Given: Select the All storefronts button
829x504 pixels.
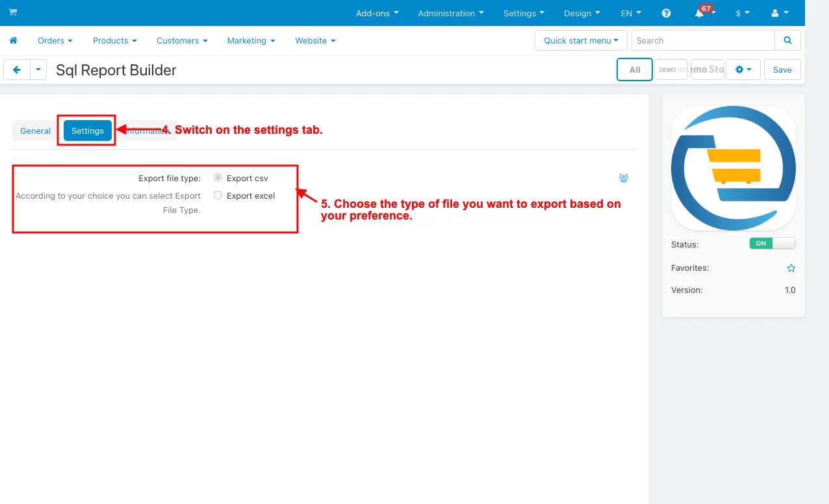Looking at the screenshot, I should [635, 69].
